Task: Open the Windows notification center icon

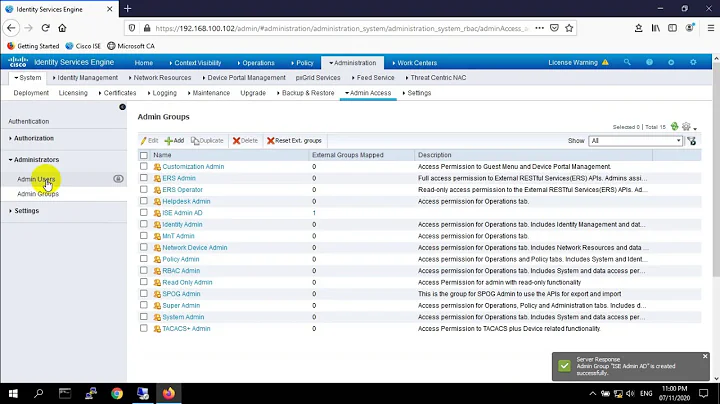Action: pos(703,393)
